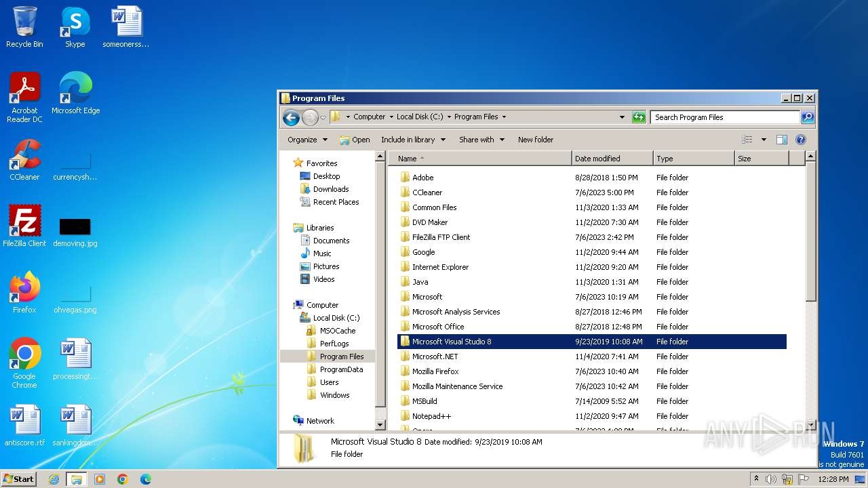Expand the address bar history dropdown
The width and height of the screenshot is (868, 488).
click(622, 117)
